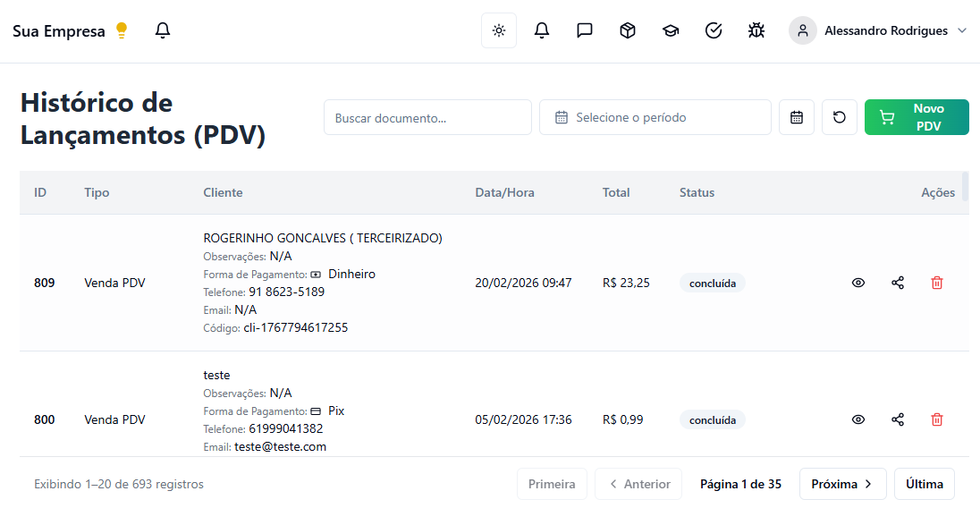Toggle the light/dark theme sun icon

(498, 30)
